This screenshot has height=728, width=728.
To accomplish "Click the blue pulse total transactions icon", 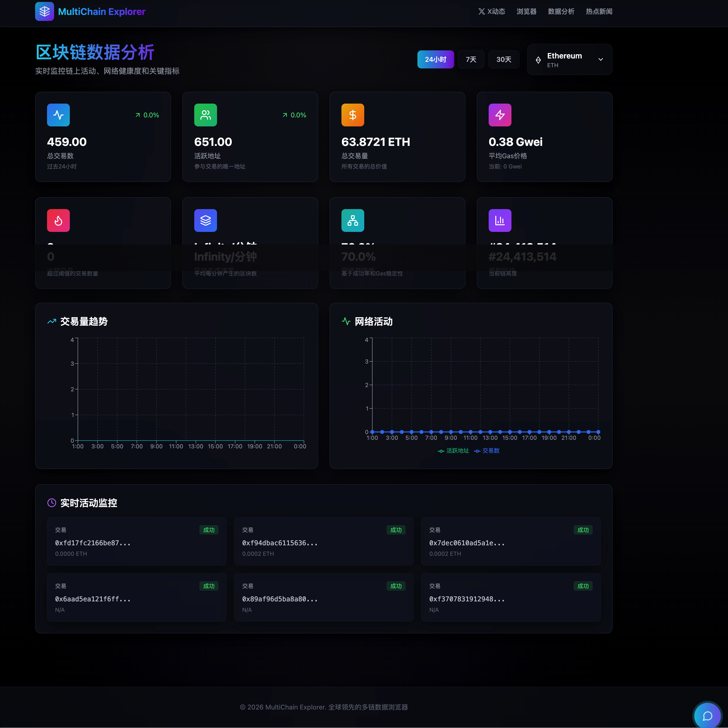I will [x=58, y=115].
